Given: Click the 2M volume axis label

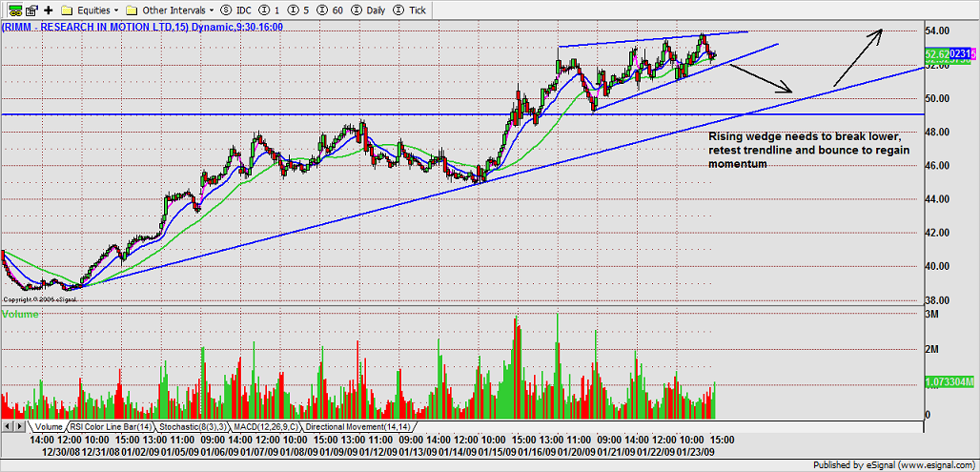Looking at the screenshot, I should click(x=931, y=347).
